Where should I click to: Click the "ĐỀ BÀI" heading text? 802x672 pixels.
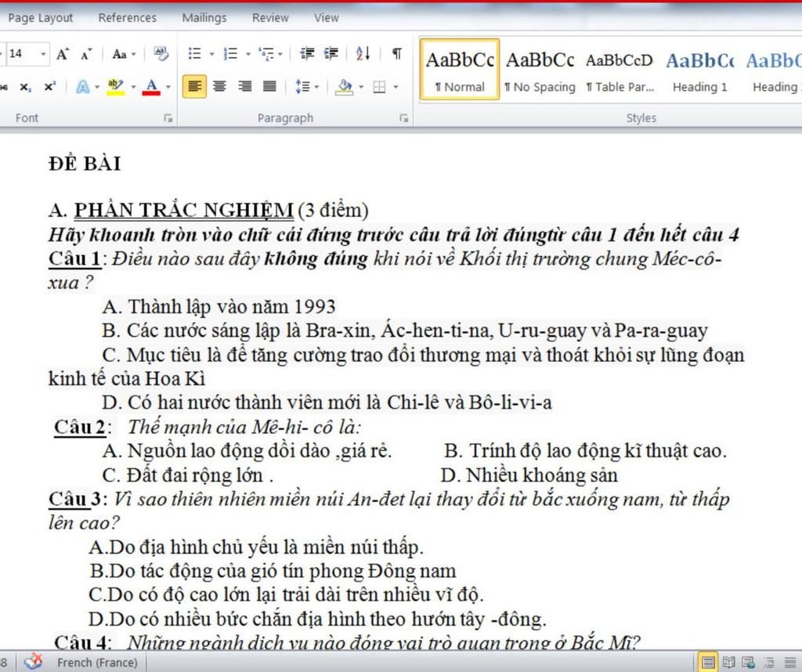[85, 164]
